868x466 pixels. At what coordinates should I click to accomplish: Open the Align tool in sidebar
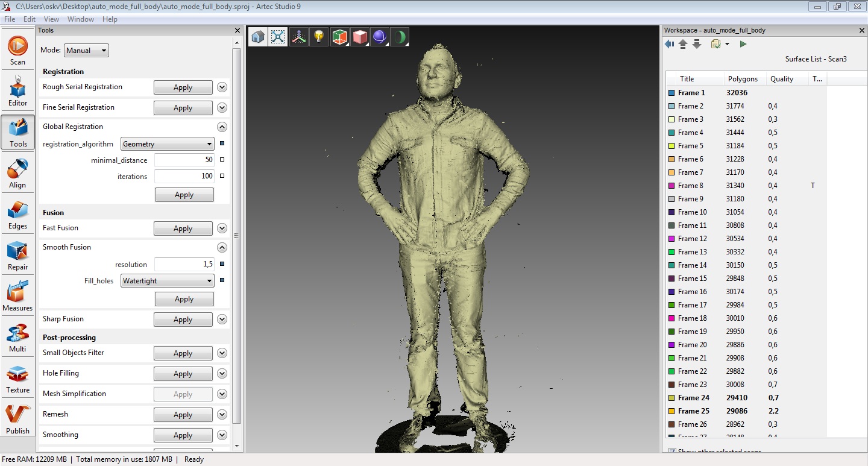[17, 174]
